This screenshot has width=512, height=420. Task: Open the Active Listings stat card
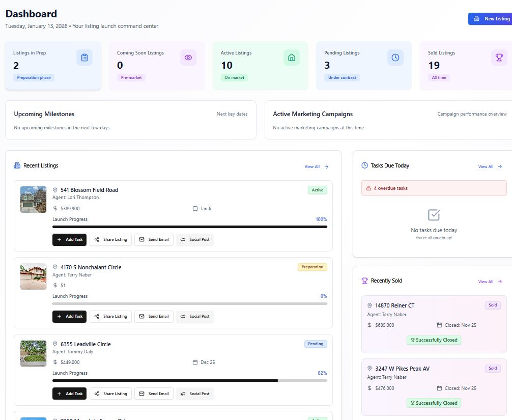click(260, 65)
